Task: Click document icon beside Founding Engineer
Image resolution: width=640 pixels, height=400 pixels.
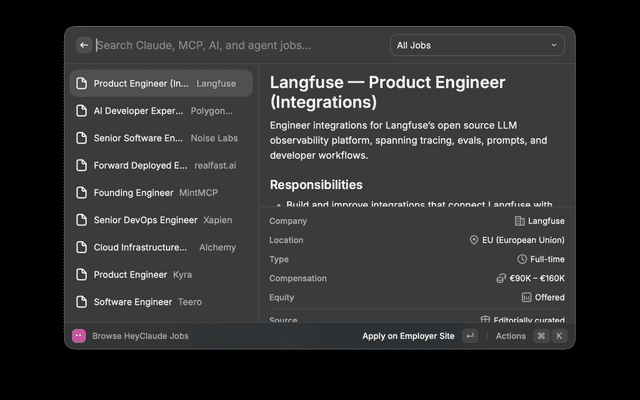Action: click(82, 193)
